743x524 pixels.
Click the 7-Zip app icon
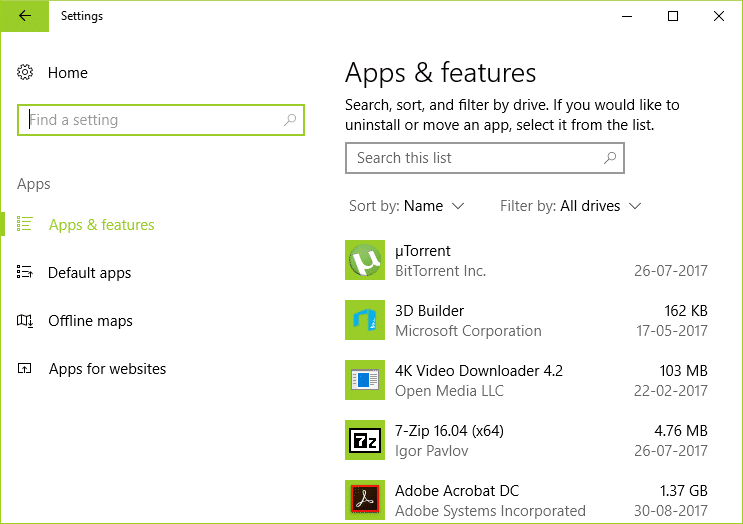click(x=364, y=440)
